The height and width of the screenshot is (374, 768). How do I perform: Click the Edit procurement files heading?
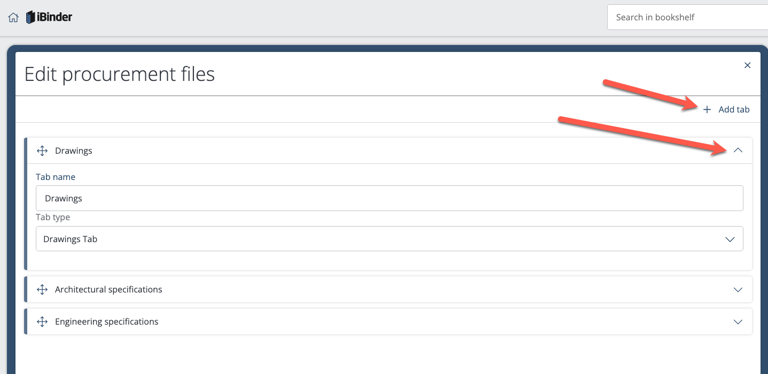(x=120, y=74)
